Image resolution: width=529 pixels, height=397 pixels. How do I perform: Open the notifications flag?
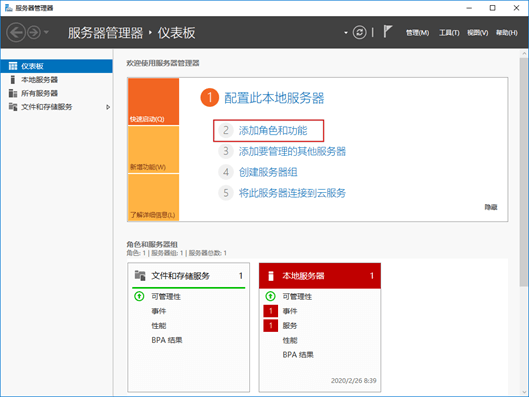[x=388, y=32]
